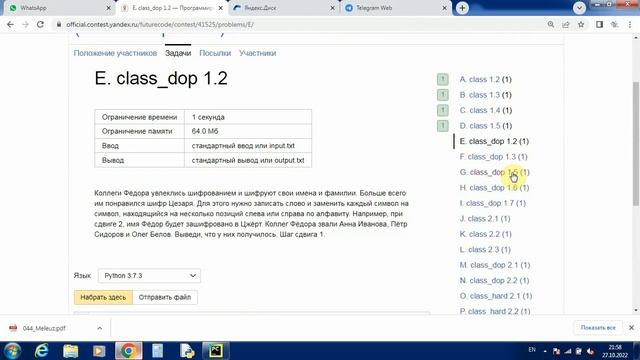Open the zoom magnifier icon in address bar

point(551,24)
